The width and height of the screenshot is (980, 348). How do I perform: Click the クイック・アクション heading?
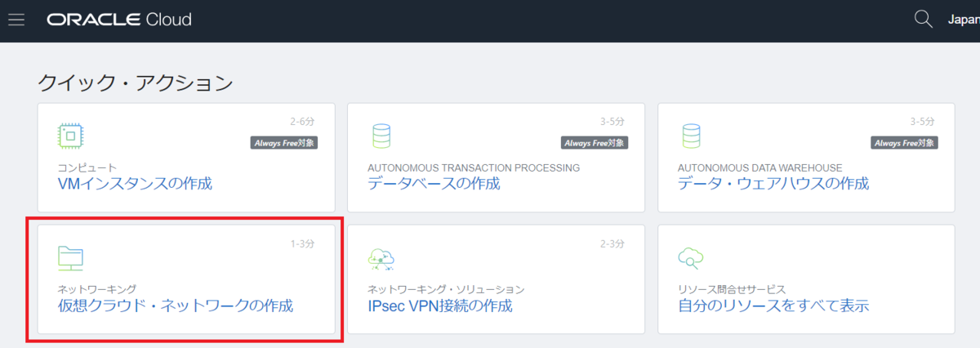(136, 83)
